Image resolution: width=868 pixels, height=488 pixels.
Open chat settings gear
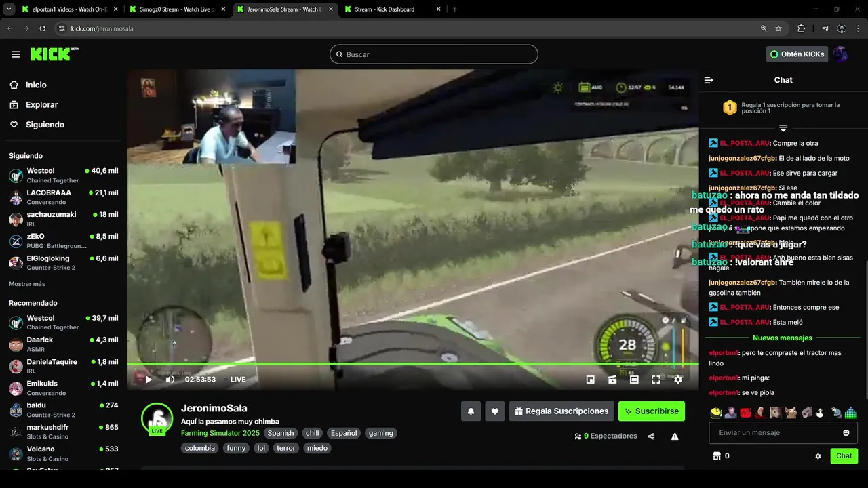[818, 456]
